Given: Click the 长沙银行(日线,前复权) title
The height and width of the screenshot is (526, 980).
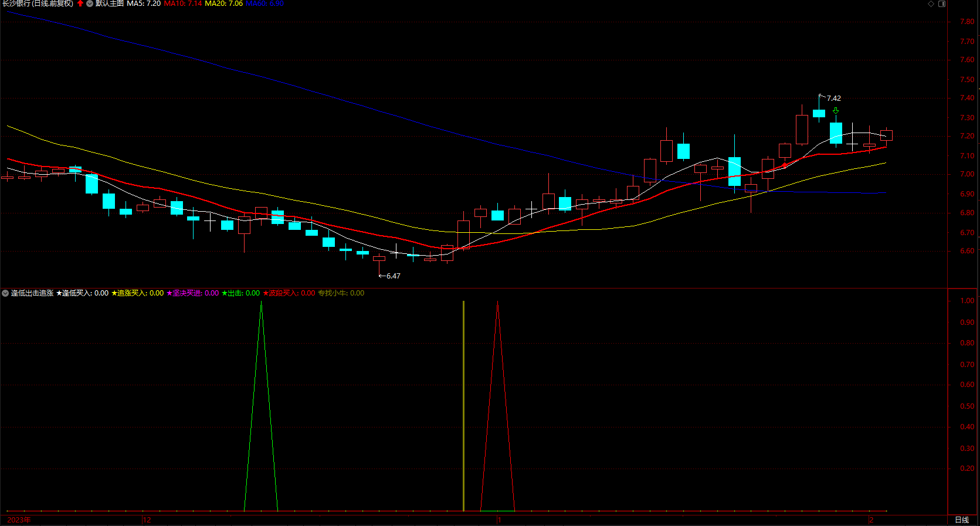Looking at the screenshot, I should tap(38, 4).
